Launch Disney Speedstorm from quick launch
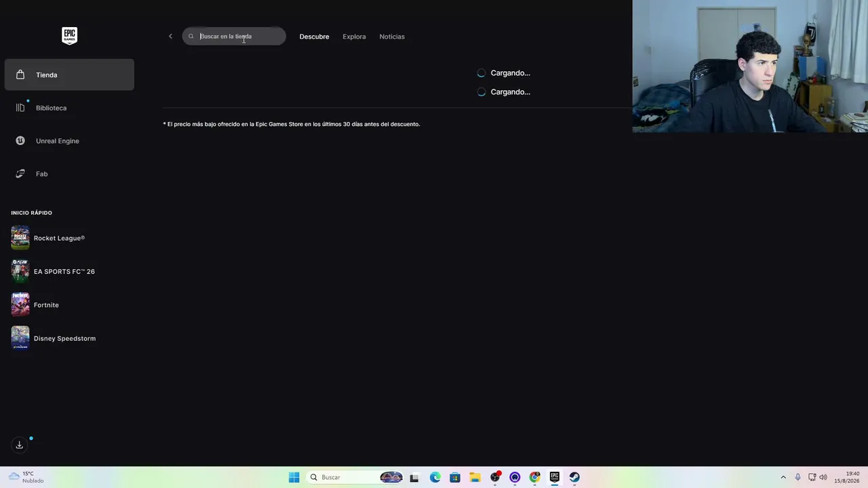 pos(69,338)
